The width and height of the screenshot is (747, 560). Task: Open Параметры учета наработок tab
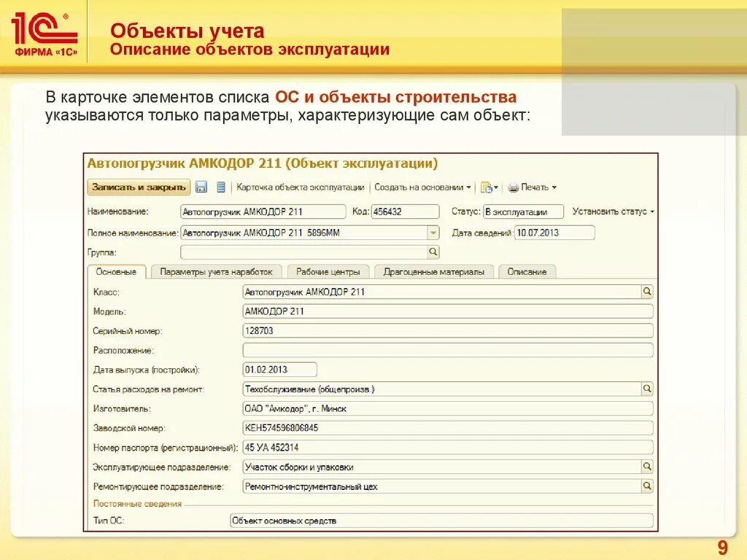[216, 272]
